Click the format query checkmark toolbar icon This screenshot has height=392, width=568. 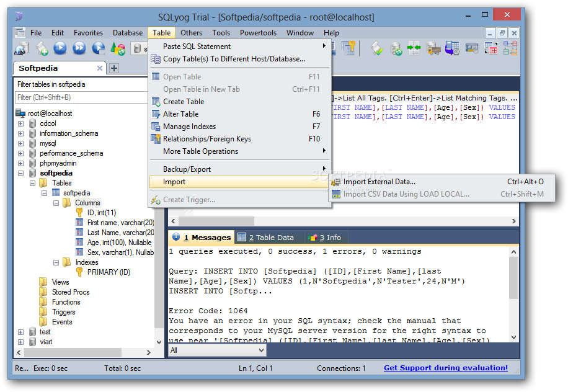pyautogui.click(x=376, y=48)
